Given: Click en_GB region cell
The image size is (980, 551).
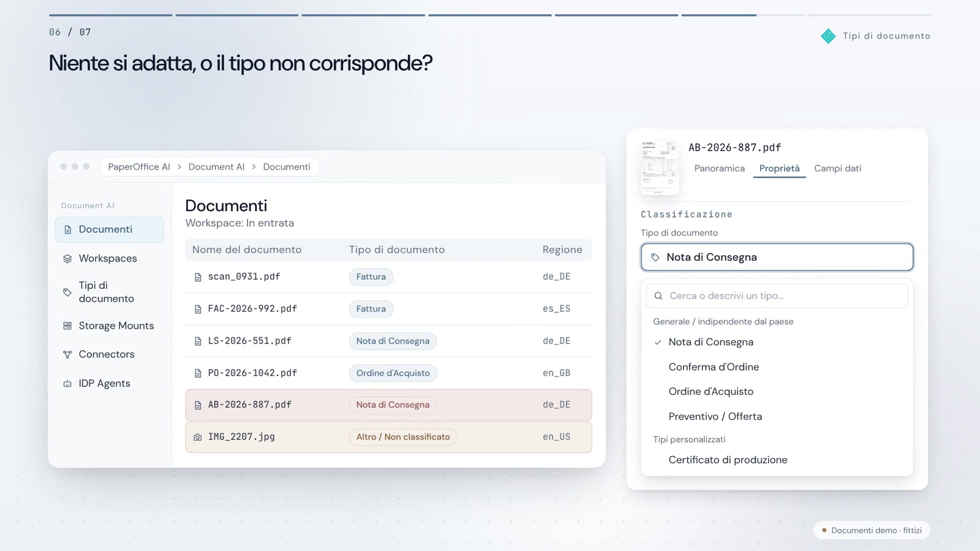Looking at the screenshot, I should click(x=556, y=373).
